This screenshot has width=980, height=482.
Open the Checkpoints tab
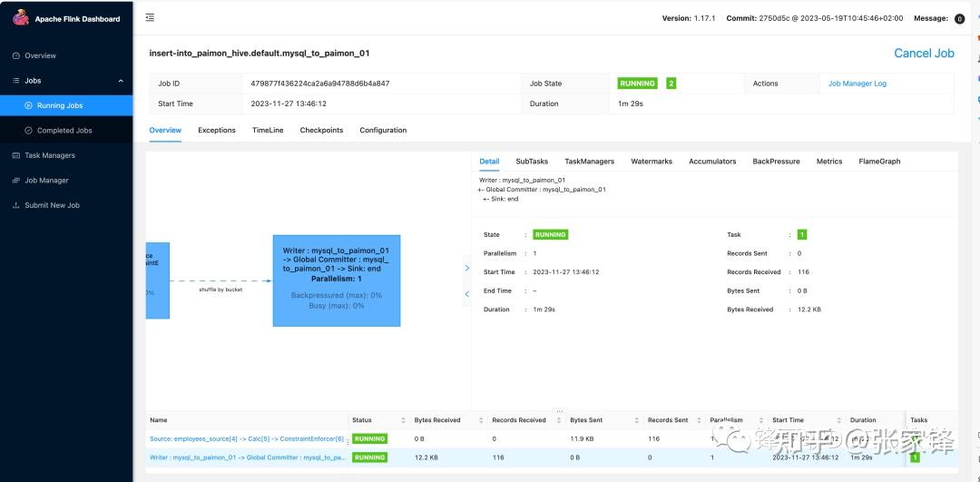[321, 130]
